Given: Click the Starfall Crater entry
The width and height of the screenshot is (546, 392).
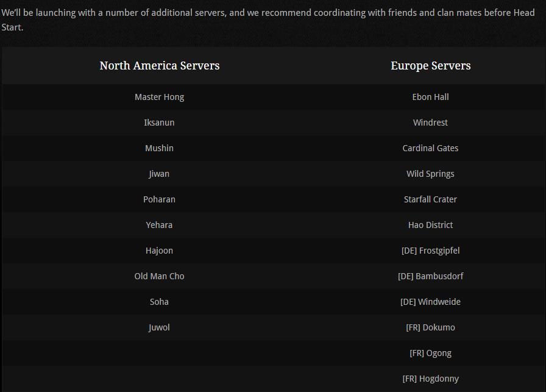Looking at the screenshot, I should click(430, 199).
